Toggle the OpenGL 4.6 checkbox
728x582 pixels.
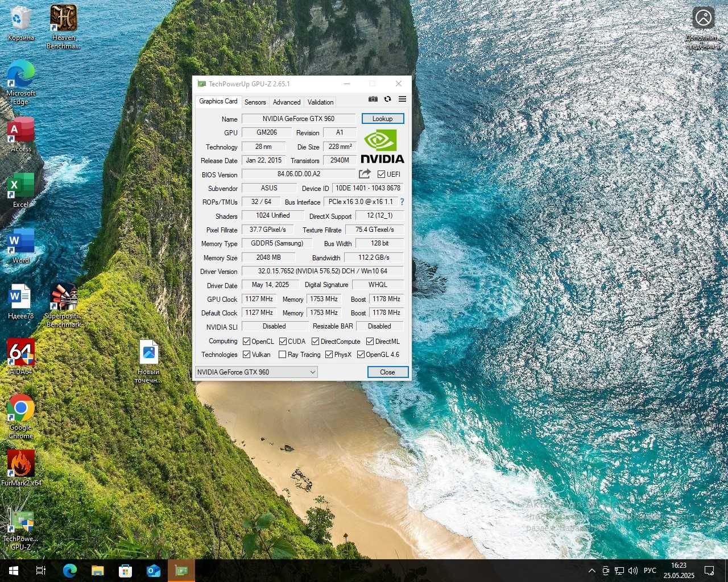coord(361,355)
